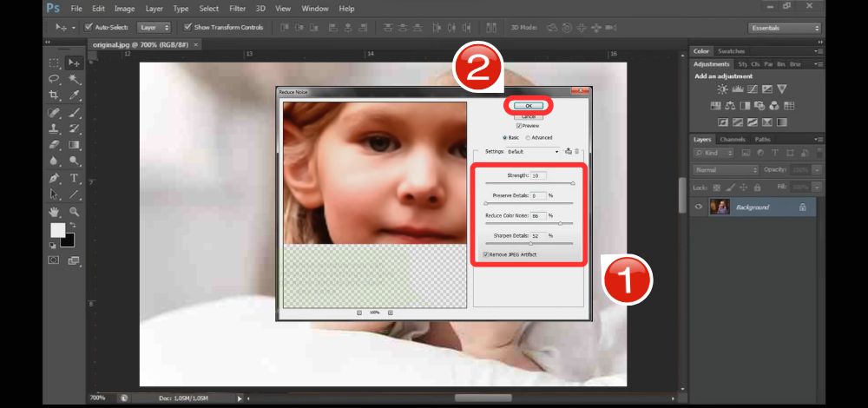Screen dimensions: 868x408
Task: Select the Brush tool
Action: (x=74, y=112)
